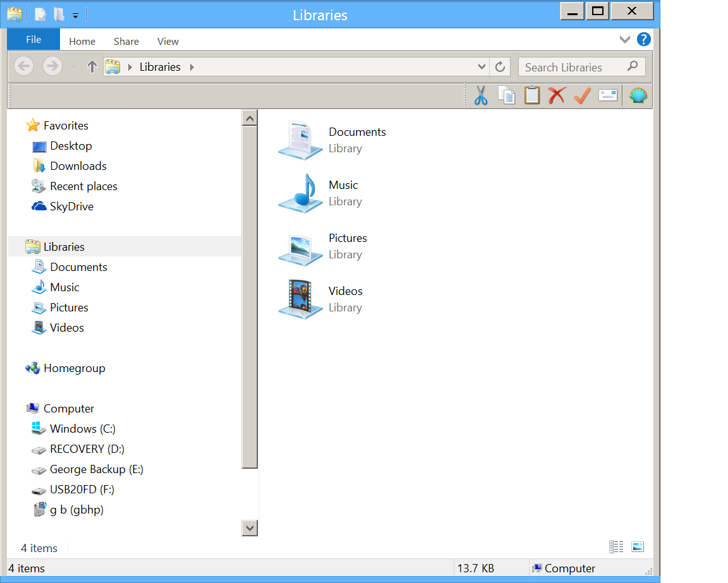728x583 pixels.
Task: Open the View ribbon tab
Action: 167,41
